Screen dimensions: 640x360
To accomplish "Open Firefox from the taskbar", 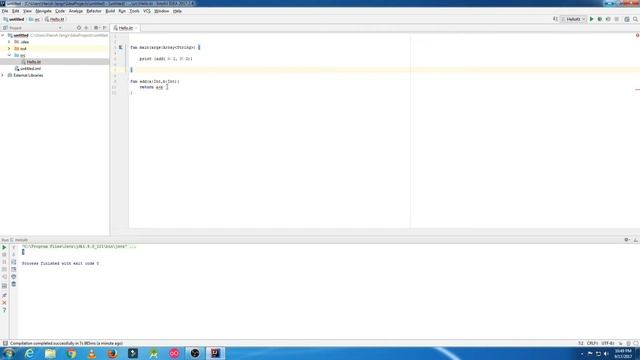I will point(112,353).
